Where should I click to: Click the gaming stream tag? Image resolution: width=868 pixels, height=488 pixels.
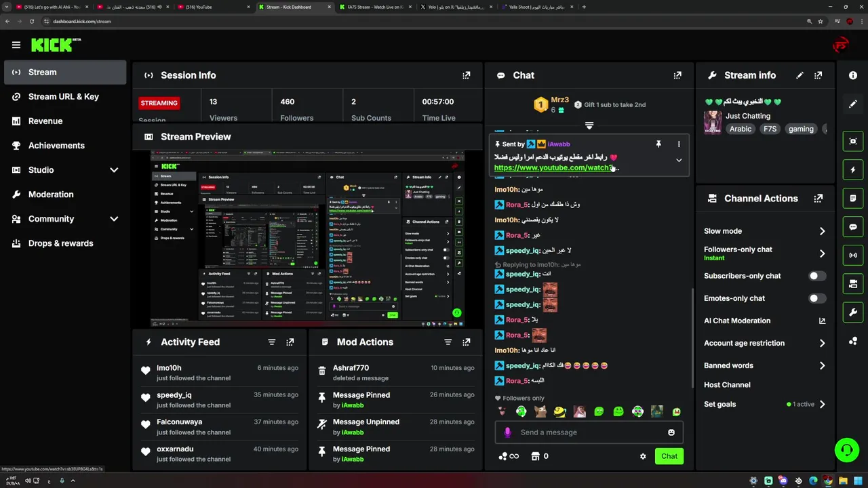click(x=801, y=129)
